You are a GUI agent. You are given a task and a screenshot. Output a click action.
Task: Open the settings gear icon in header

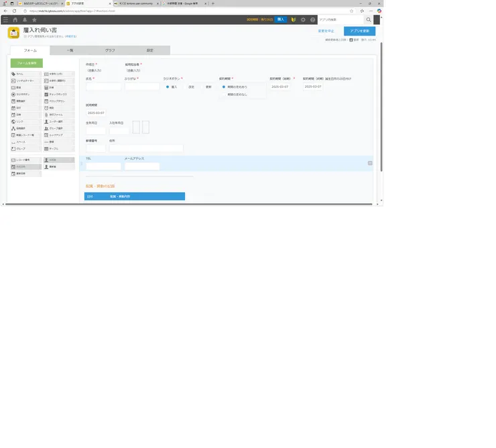click(x=303, y=19)
